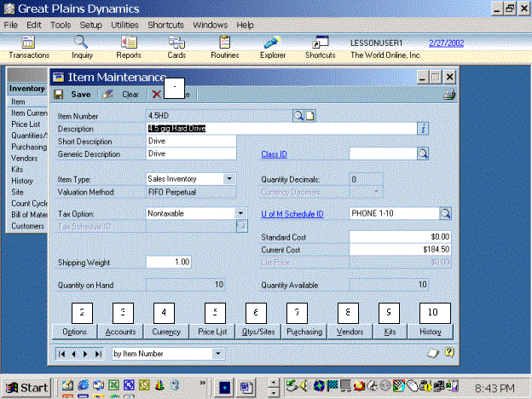Expand the Item Type dropdown
The width and height of the screenshot is (532, 399).
click(x=229, y=179)
